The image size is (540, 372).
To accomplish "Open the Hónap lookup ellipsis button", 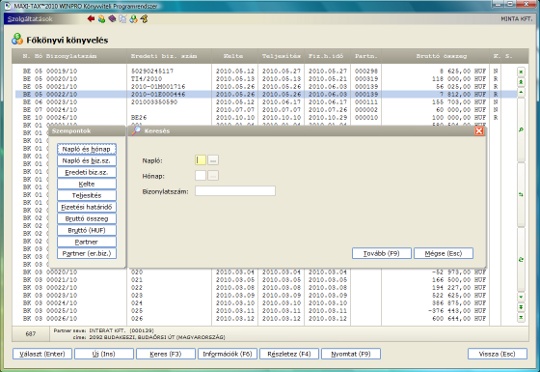I will coord(213,176).
